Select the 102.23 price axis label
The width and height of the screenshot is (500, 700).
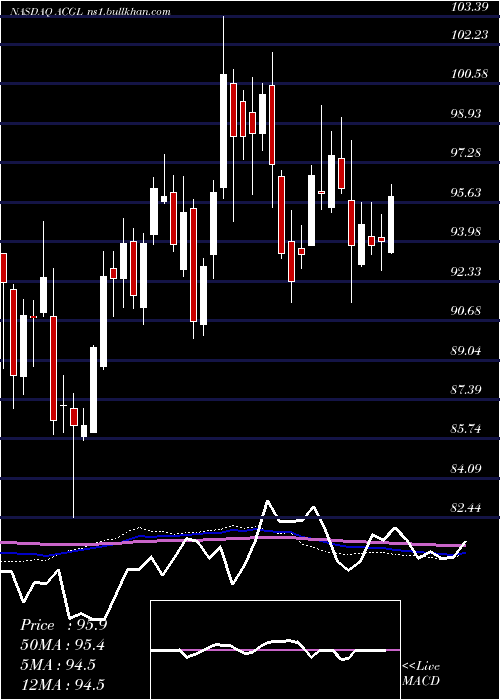pyautogui.click(x=471, y=34)
